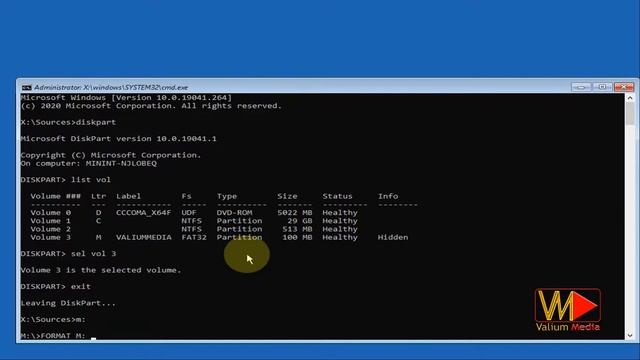Click the 'DISKPART> exit' command
The height and width of the screenshot is (360, 640).
click(x=56, y=287)
